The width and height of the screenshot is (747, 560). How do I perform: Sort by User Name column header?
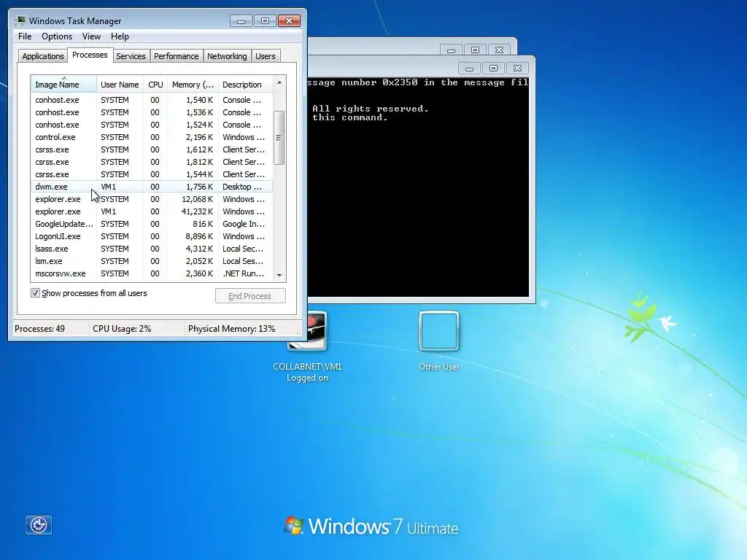point(120,85)
